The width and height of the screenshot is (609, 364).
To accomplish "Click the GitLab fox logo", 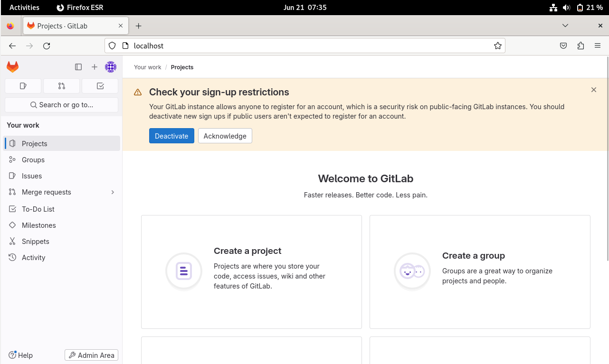I will coord(12,67).
